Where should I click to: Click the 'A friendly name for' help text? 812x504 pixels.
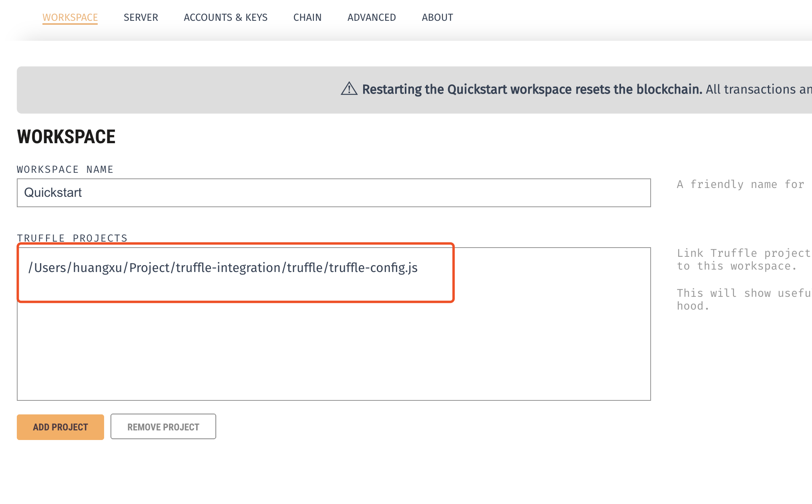tap(740, 184)
